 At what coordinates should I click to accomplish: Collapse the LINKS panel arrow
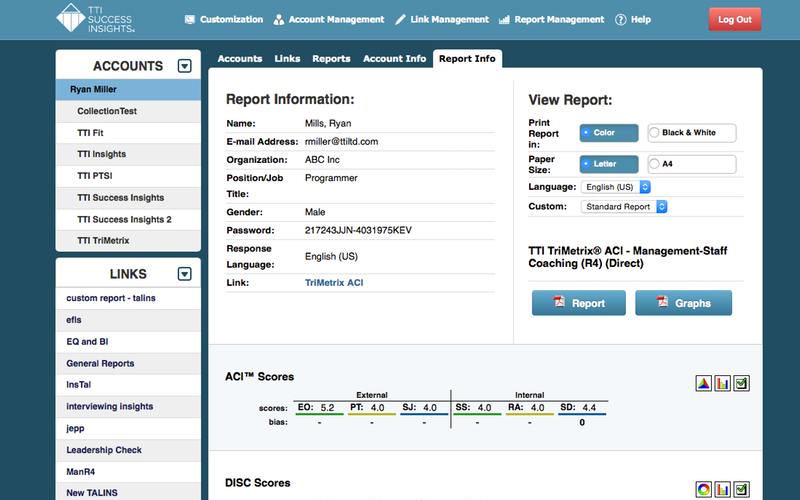(184, 274)
